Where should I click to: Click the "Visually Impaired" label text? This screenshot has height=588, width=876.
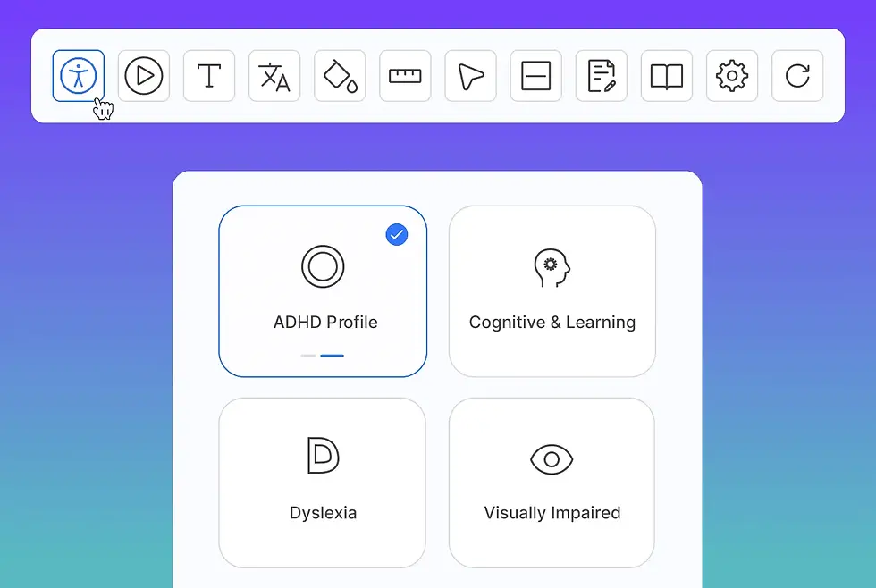pos(552,513)
